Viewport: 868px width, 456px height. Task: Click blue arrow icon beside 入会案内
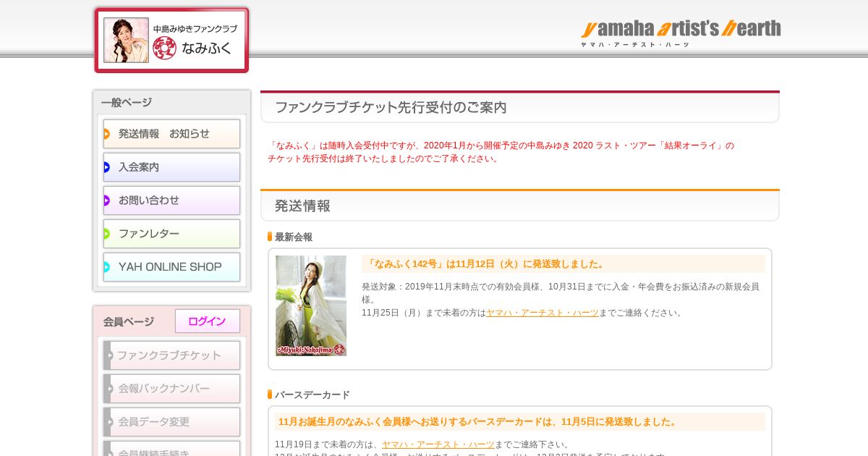point(106,167)
